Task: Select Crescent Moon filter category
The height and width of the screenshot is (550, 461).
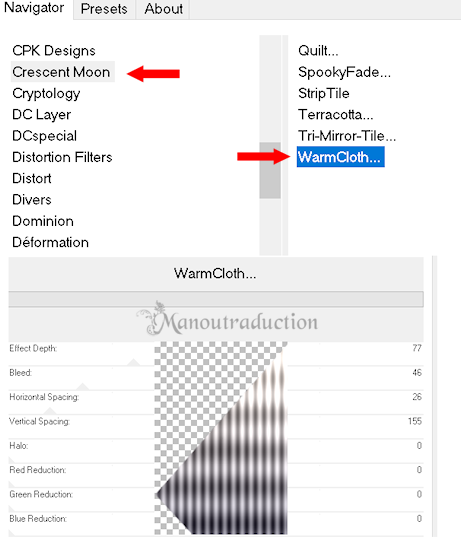Action: pyautogui.click(x=62, y=72)
